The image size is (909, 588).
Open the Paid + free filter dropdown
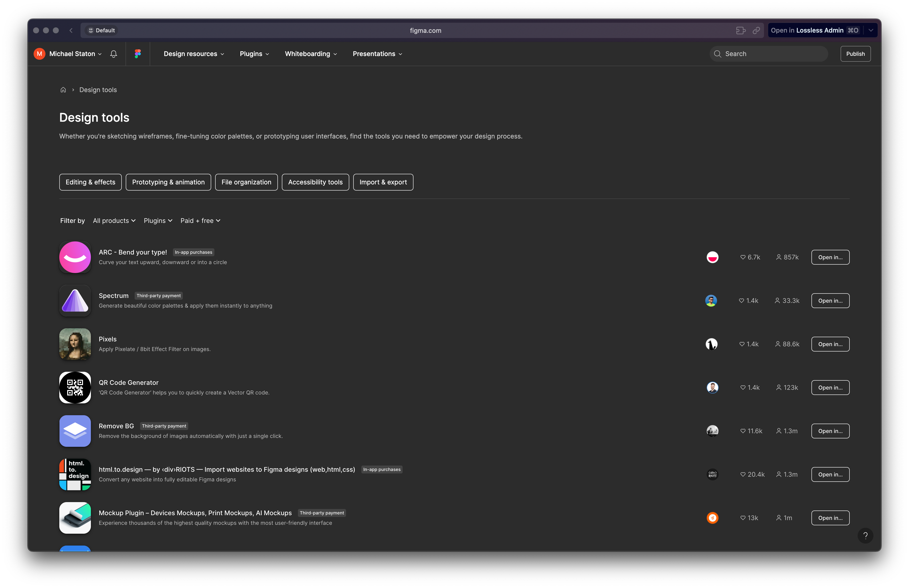(200, 220)
